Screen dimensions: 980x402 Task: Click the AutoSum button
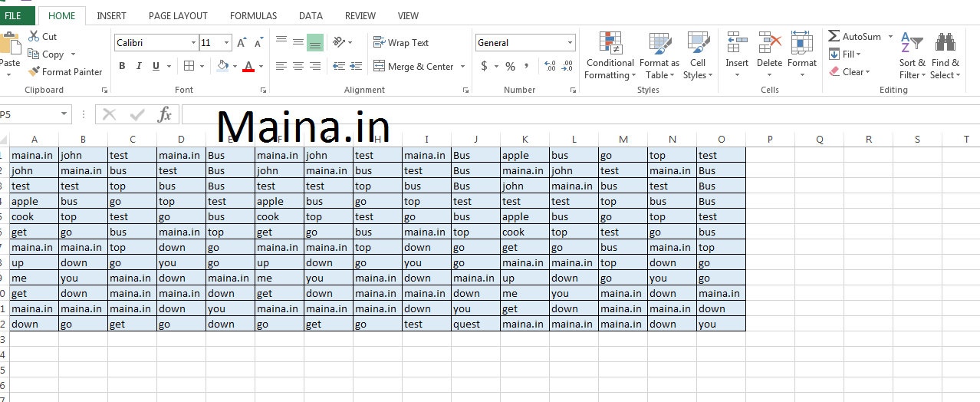tap(854, 36)
